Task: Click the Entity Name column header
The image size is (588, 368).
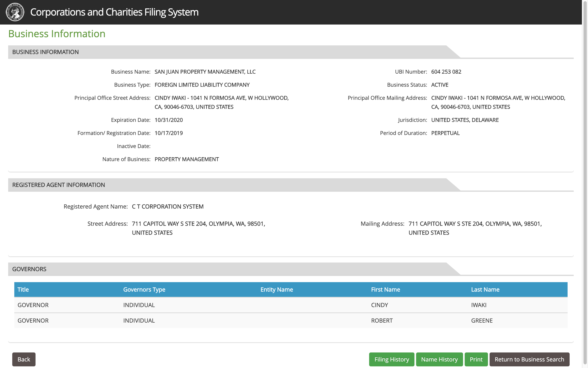Action: point(276,289)
